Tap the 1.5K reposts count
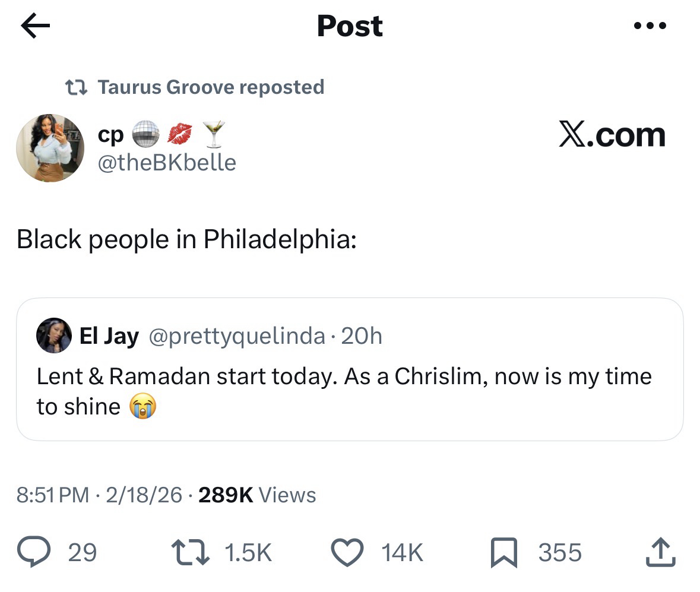 point(248,553)
